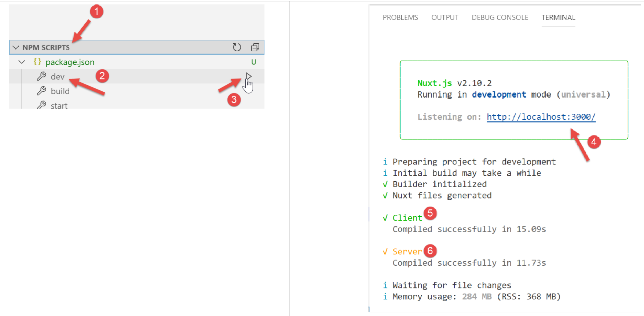The height and width of the screenshot is (316, 644).
Task: Click the wrench icon beside build
Action: [x=41, y=91]
